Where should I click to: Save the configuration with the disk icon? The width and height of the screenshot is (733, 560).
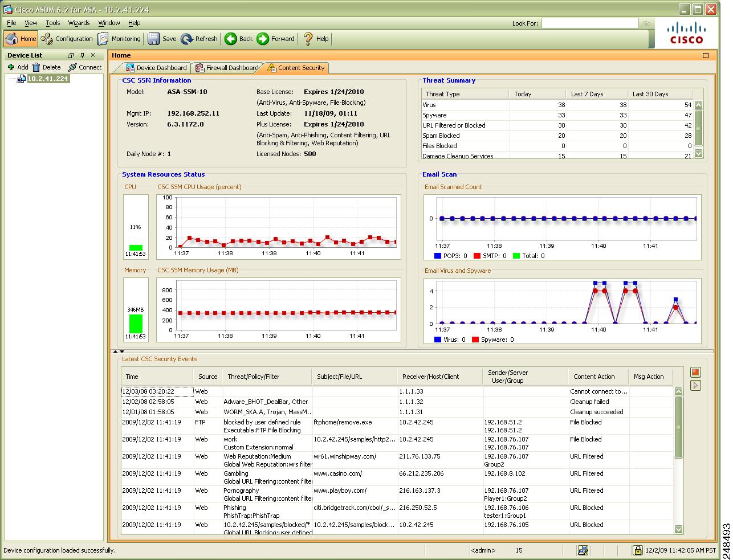pos(162,39)
